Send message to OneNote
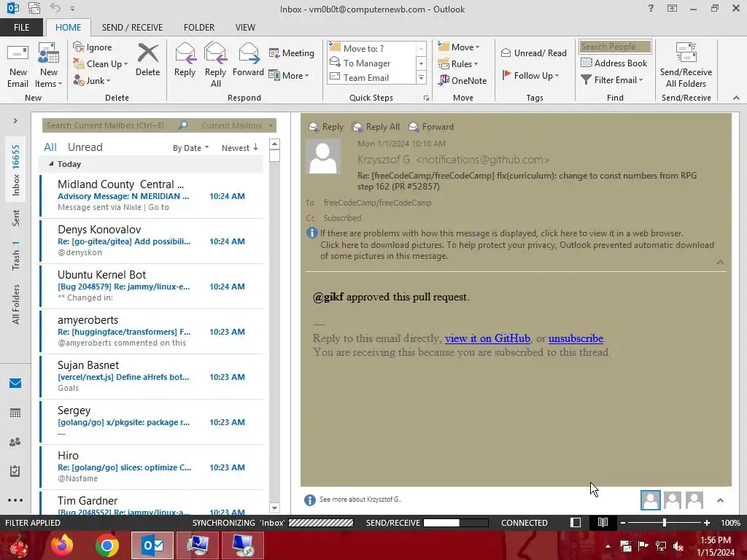 coord(462,80)
